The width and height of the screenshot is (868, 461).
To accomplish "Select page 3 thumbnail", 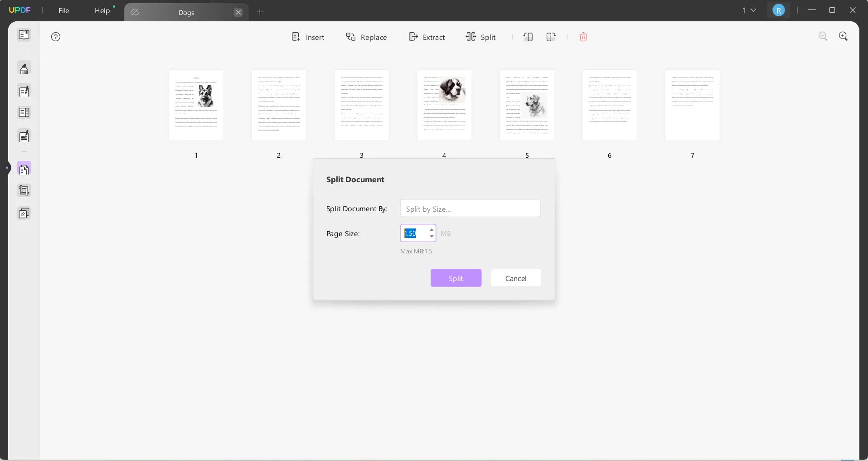I will 362,105.
